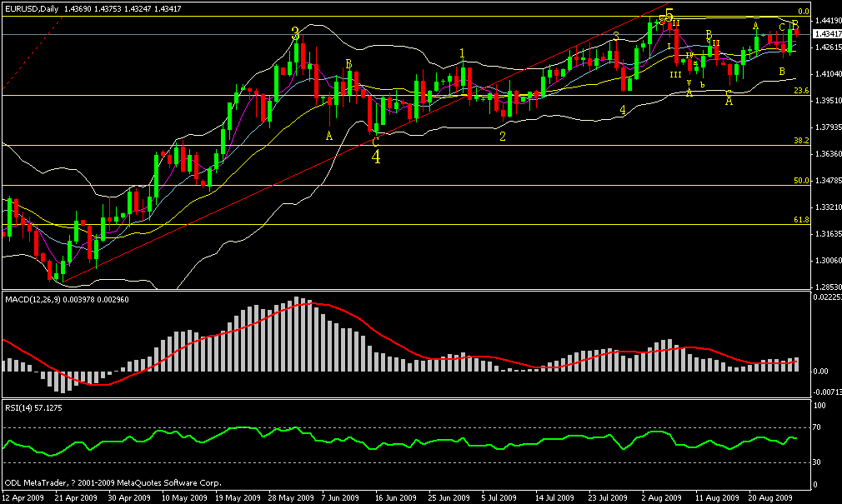Image resolution: width=842 pixels, height=504 pixels.
Task: Click the 30 Apr 2009 date label
Action: tap(130, 497)
